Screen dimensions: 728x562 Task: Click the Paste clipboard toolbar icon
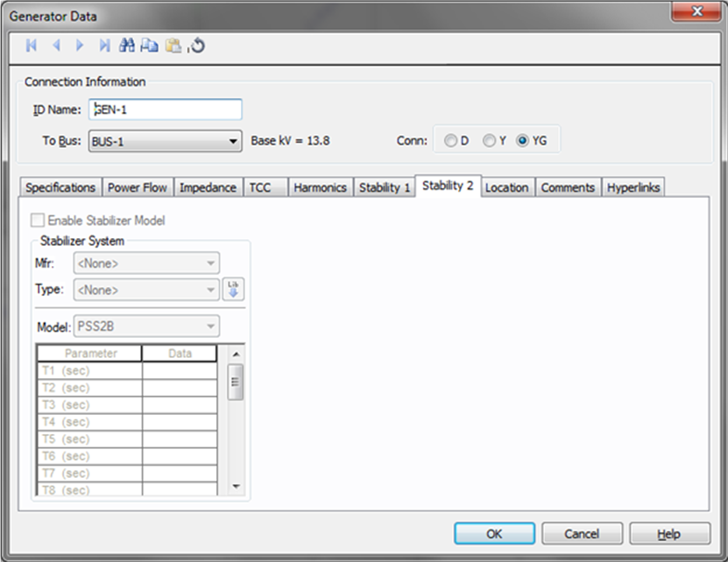tap(174, 46)
